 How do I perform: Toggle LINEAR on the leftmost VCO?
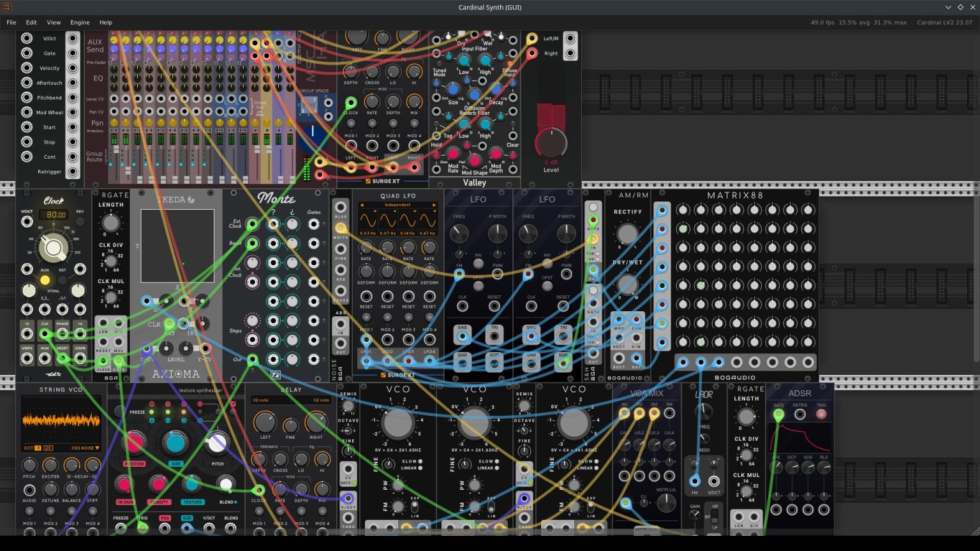[x=420, y=468]
